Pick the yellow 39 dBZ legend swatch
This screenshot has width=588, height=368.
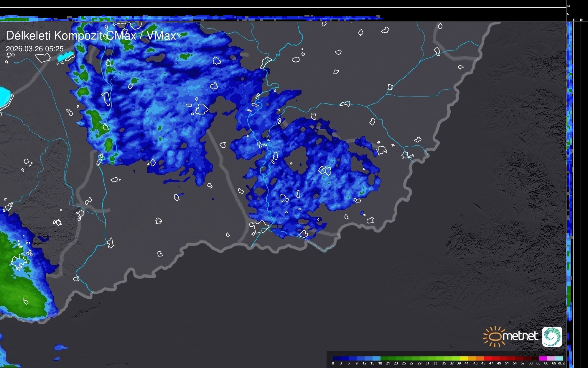click(463, 358)
